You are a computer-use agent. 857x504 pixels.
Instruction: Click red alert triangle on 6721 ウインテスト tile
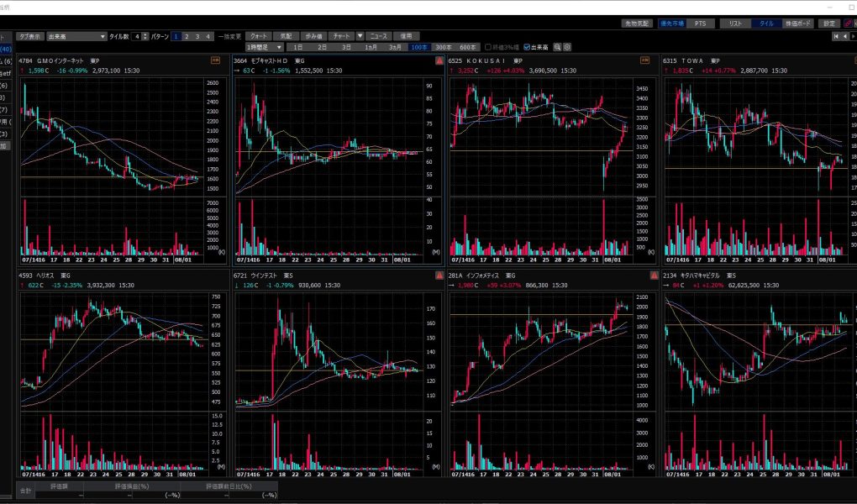coord(439,276)
